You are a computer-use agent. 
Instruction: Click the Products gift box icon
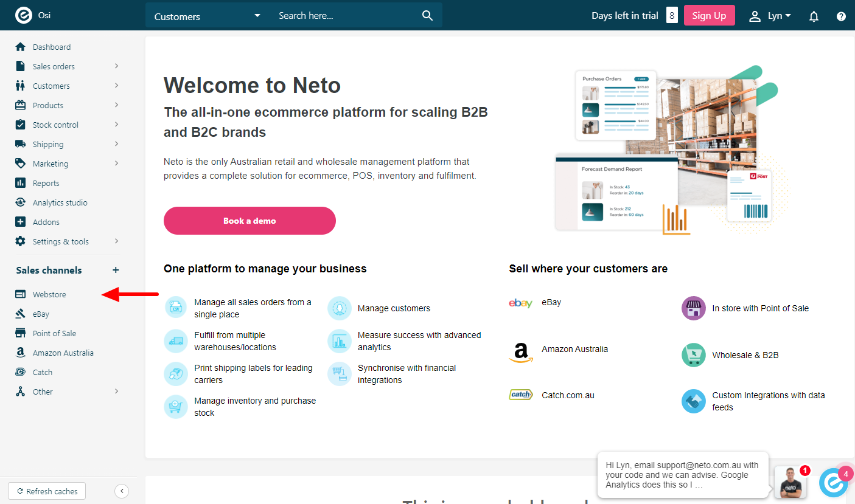(x=21, y=105)
